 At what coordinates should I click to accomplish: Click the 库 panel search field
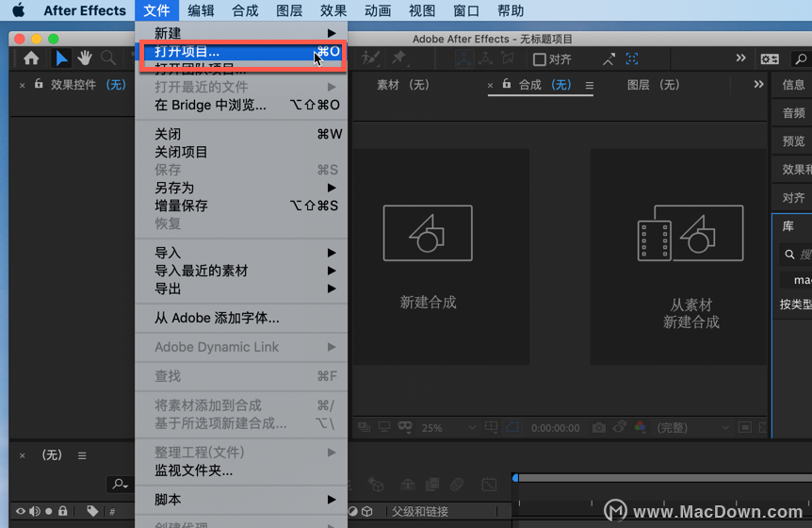[x=796, y=255]
